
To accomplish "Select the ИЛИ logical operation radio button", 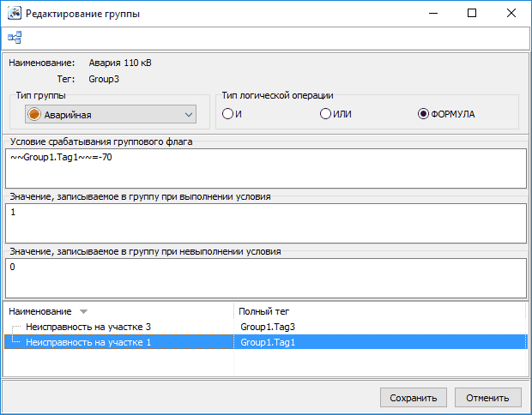I will pyautogui.click(x=326, y=114).
